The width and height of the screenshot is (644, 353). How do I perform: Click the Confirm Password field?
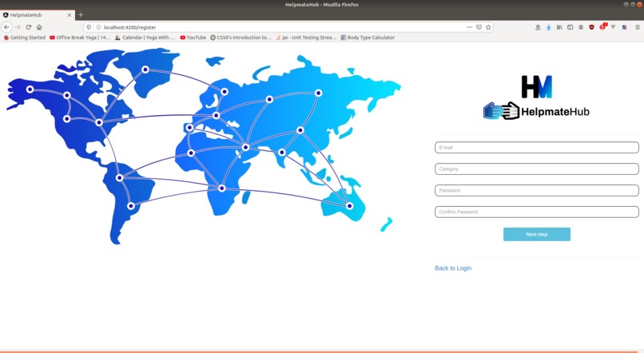tap(537, 212)
